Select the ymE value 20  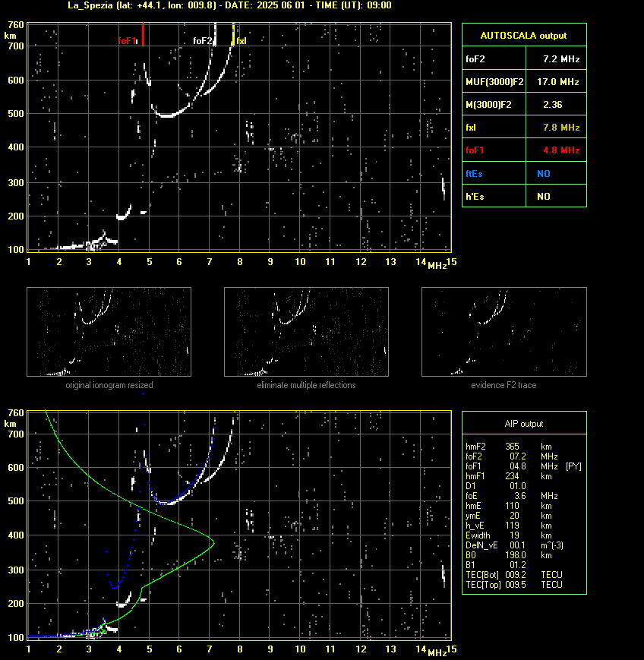(514, 516)
